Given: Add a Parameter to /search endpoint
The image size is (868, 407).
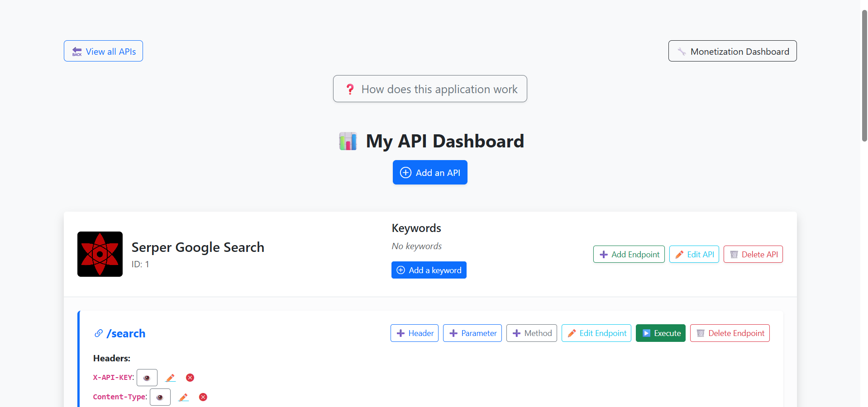Looking at the screenshot, I should pos(472,333).
